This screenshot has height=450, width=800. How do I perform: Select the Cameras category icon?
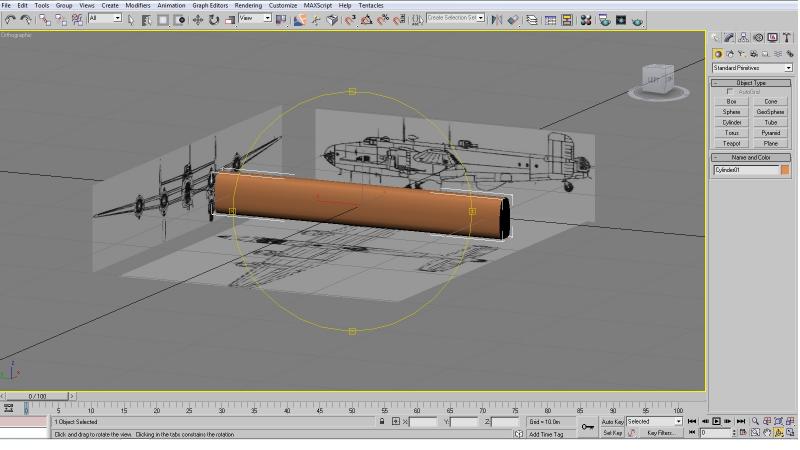754,54
